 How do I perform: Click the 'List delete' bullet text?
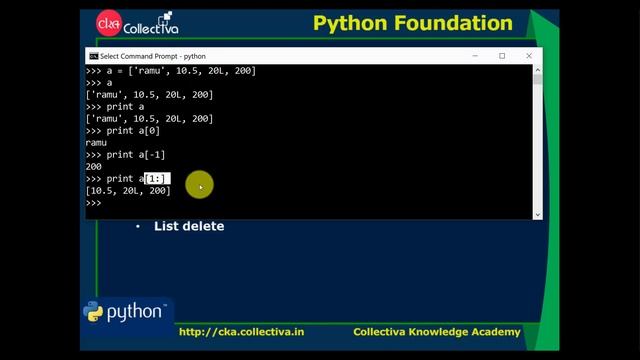(189, 226)
